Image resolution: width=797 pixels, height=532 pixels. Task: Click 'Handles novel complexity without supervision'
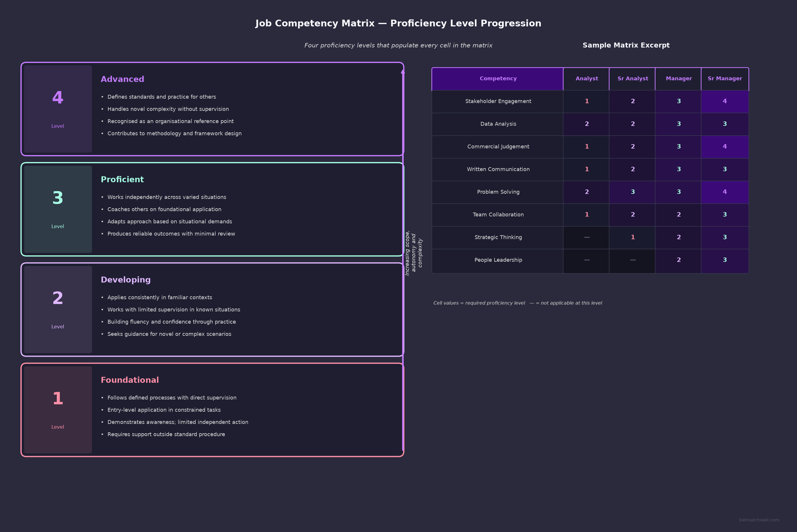point(168,109)
